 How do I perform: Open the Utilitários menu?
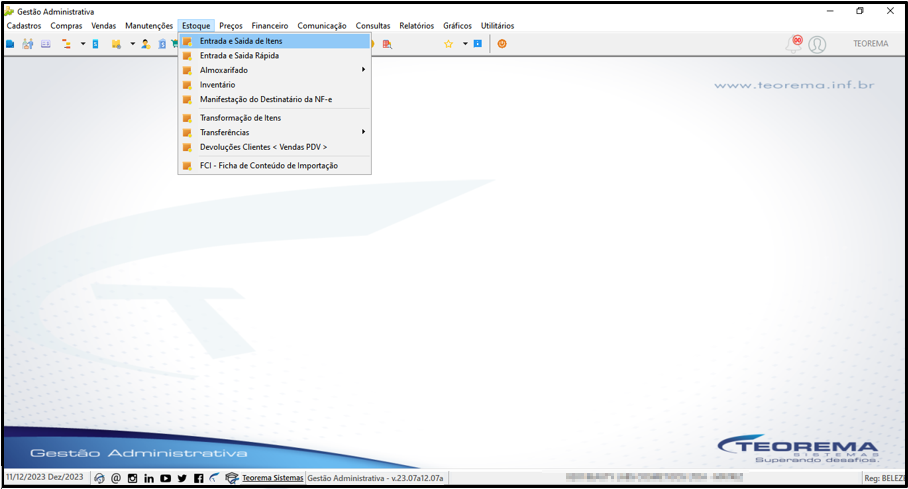[x=497, y=25]
